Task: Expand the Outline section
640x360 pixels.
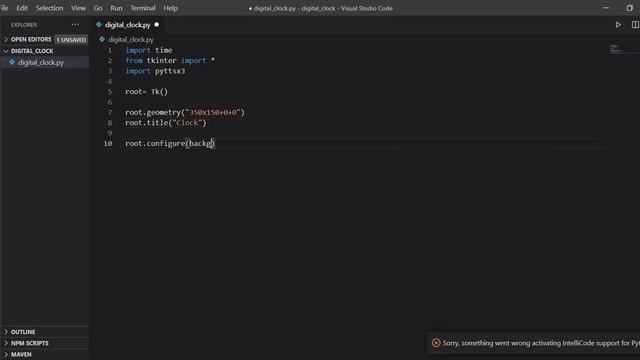Action: tap(23, 332)
